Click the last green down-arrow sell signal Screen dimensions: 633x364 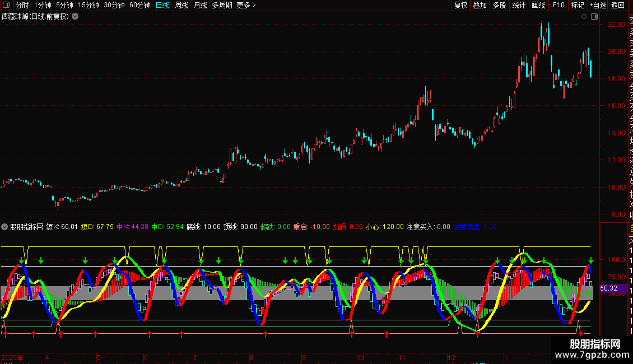[x=590, y=260]
